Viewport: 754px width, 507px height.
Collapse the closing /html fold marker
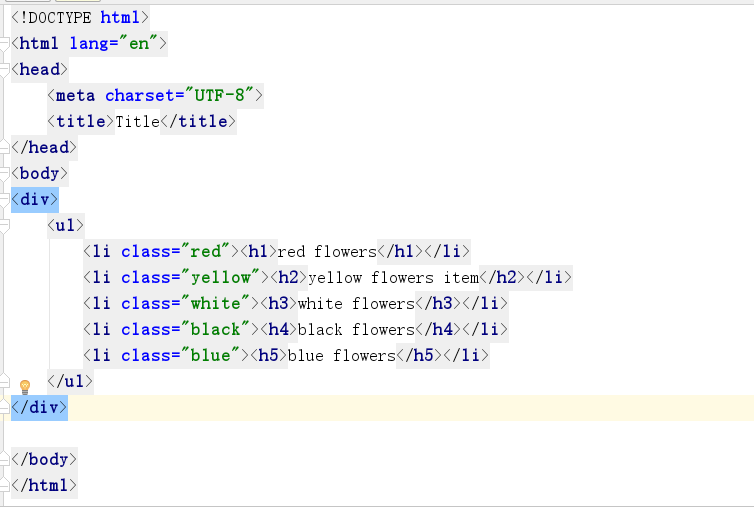[x=4, y=485]
